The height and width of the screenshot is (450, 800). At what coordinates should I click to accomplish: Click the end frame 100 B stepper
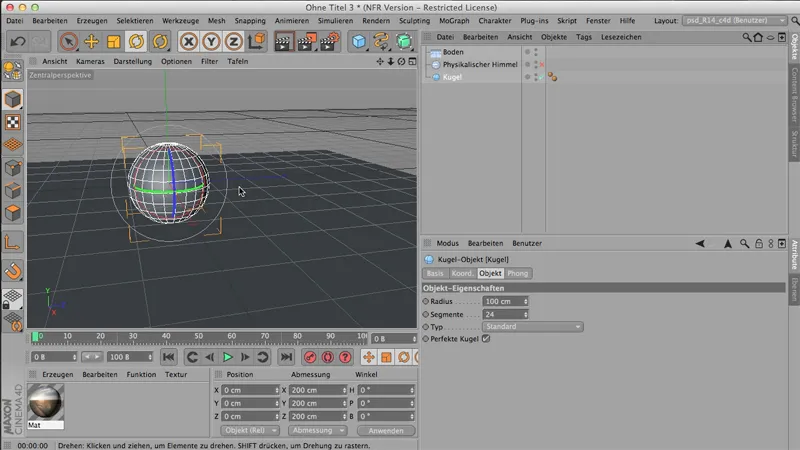tap(149, 357)
